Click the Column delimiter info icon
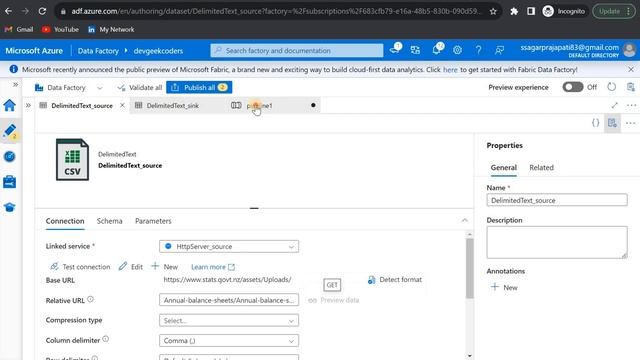The image size is (640, 360). click(x=106, y=339)
